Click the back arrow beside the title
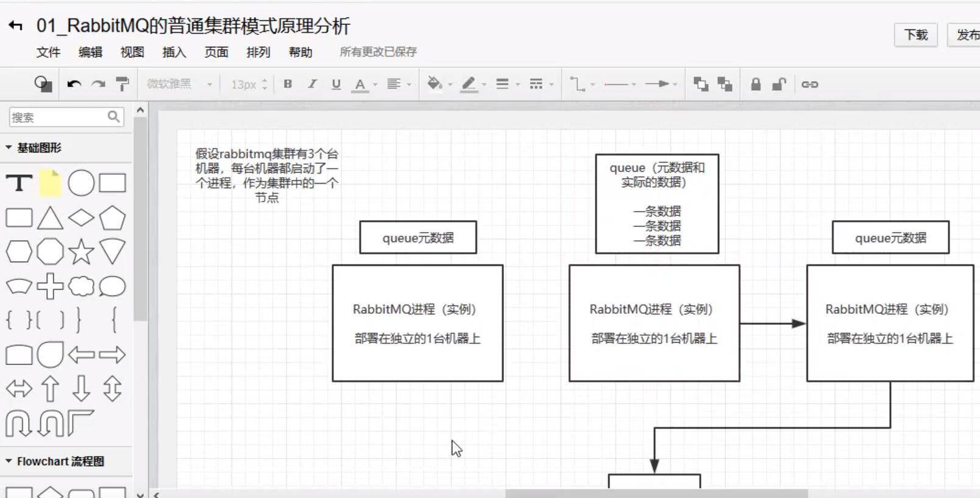This screenshot has width=980, height=498. coord(15,26)
